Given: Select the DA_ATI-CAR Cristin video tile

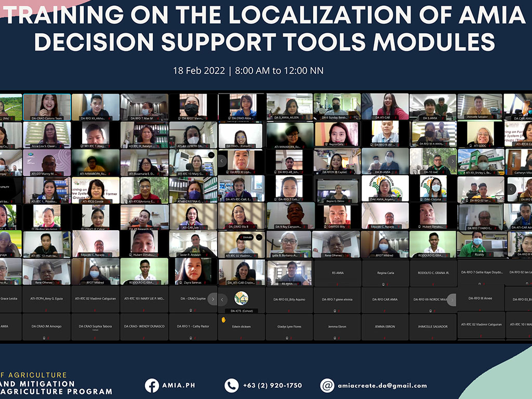Looking at the screenshot, I should coord(241,272).
